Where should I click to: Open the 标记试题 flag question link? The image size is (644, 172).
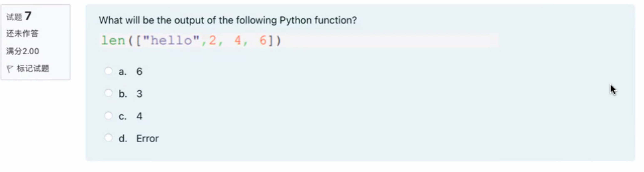pyautogui.click(x=33, y=69)
